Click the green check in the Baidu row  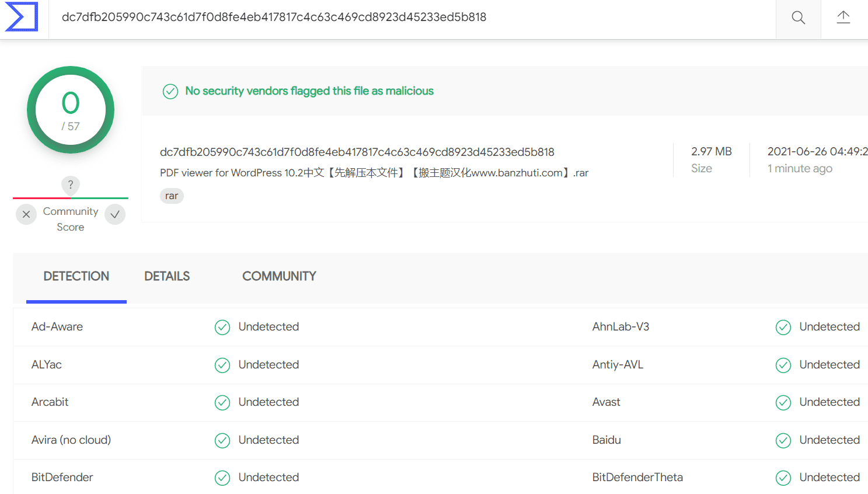pos(783,440)
